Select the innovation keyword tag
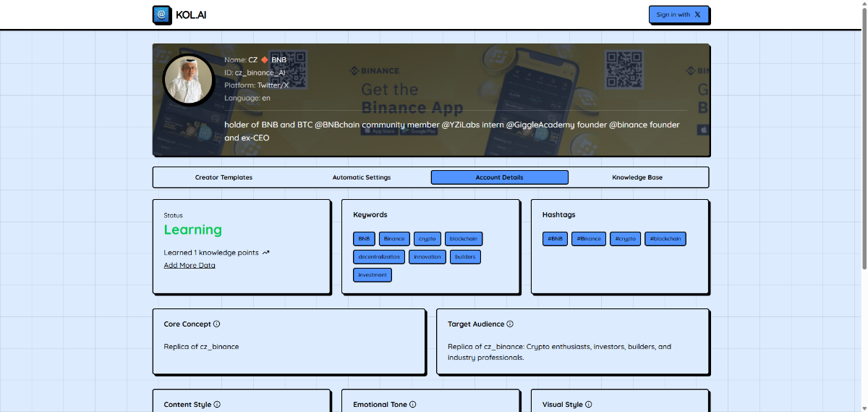This screenshot has width=868, height=412. [427, 257]
